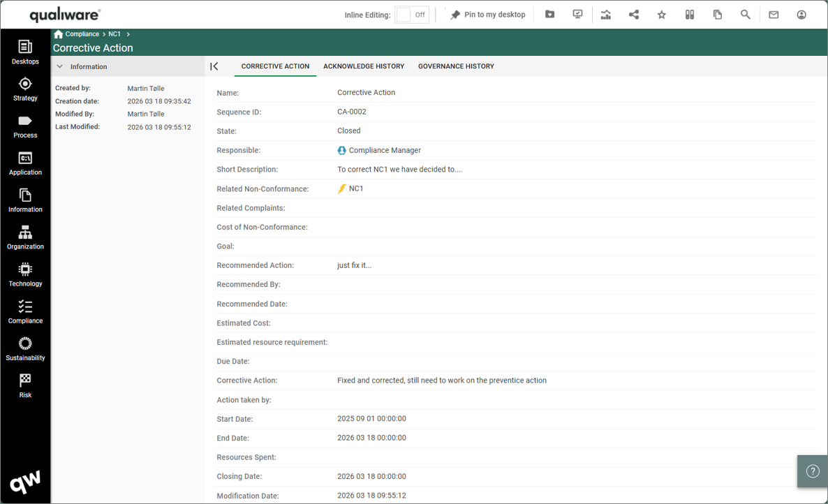Switch to the Governance History tab
Image resolution: width=828 pixels, height=504 pixels.
tap(456, 66)
